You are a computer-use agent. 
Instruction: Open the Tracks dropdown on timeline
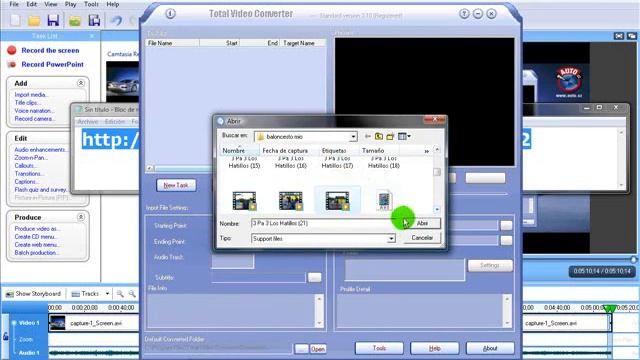[x=107, y=293]
